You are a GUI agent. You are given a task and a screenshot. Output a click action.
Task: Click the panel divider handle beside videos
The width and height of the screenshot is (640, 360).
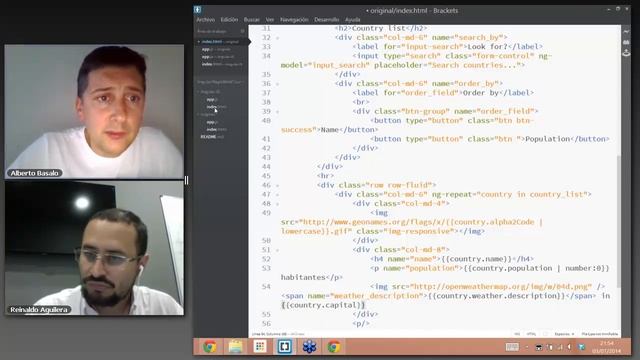pyautogui.click(x=187, y=180)
